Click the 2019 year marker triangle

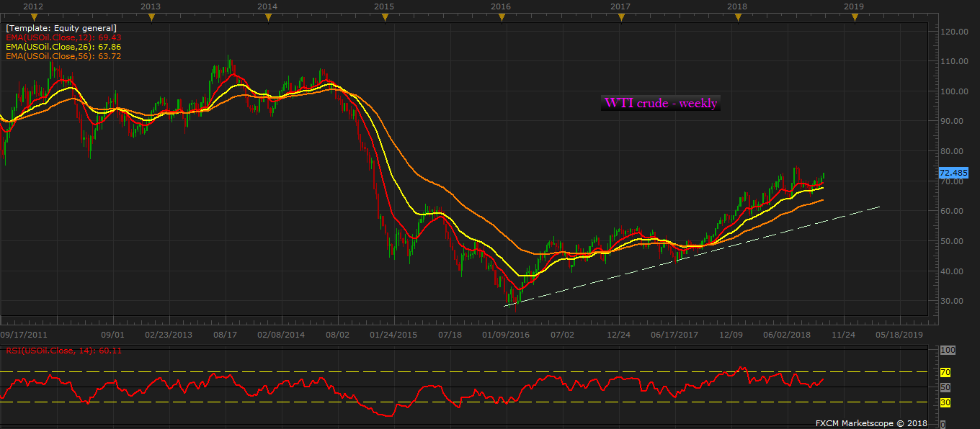[854, 17]
